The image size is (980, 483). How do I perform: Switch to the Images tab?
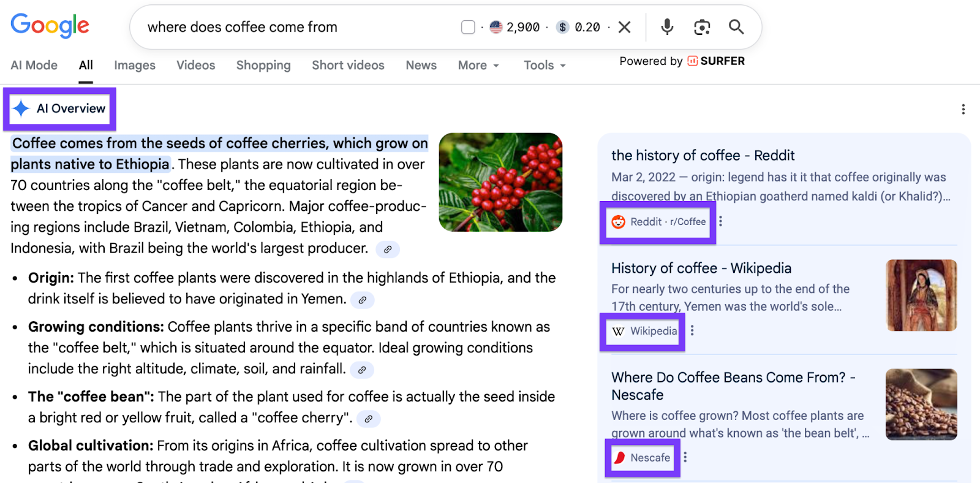tap(135, 65)
